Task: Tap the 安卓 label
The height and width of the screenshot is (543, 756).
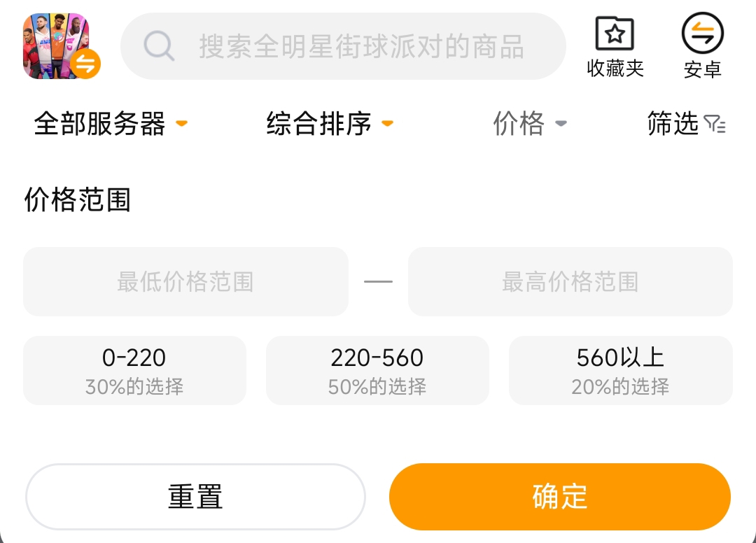Action: coord(702,69)
